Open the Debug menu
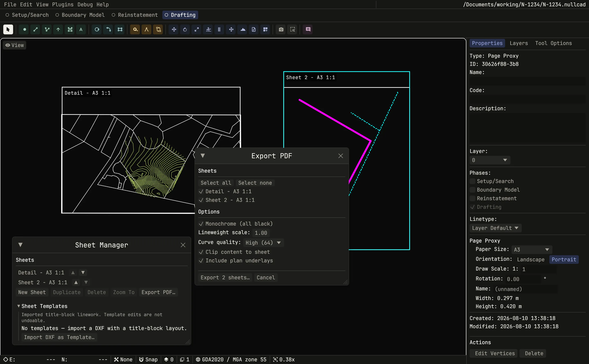 tap(85, 4)
